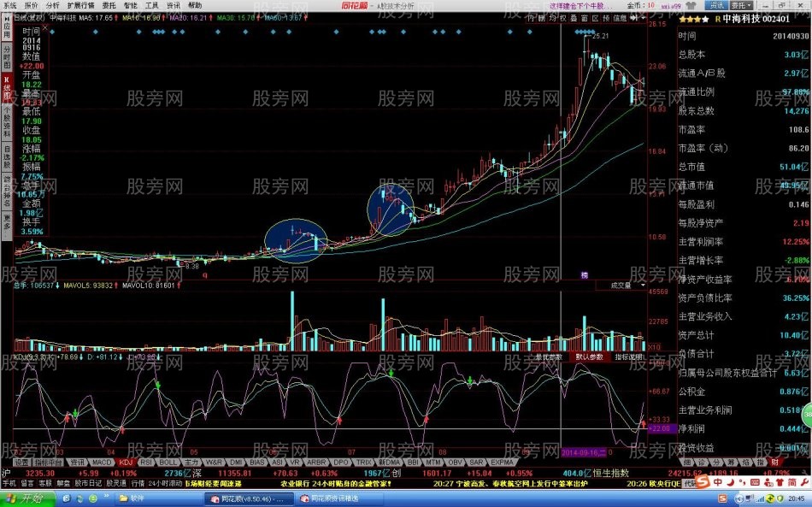
Task: Open the 个股资料 sidebar tab
Action: click(x=7, y=122)
